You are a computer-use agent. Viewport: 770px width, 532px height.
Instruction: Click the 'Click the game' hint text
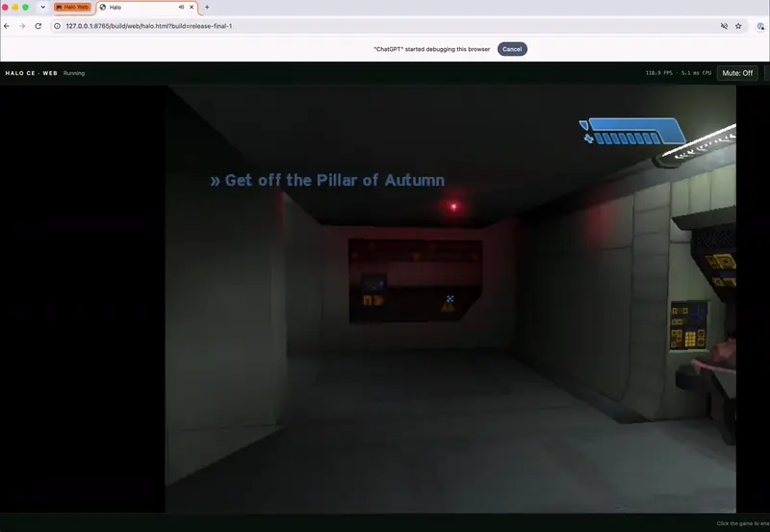(742, 523)
